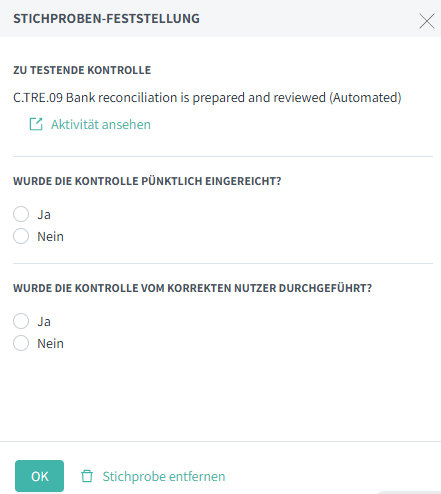
Task: Click the KORREKTEN NUTZER DURCHGEFÜHRT question heading
Action: coord(192,288)
